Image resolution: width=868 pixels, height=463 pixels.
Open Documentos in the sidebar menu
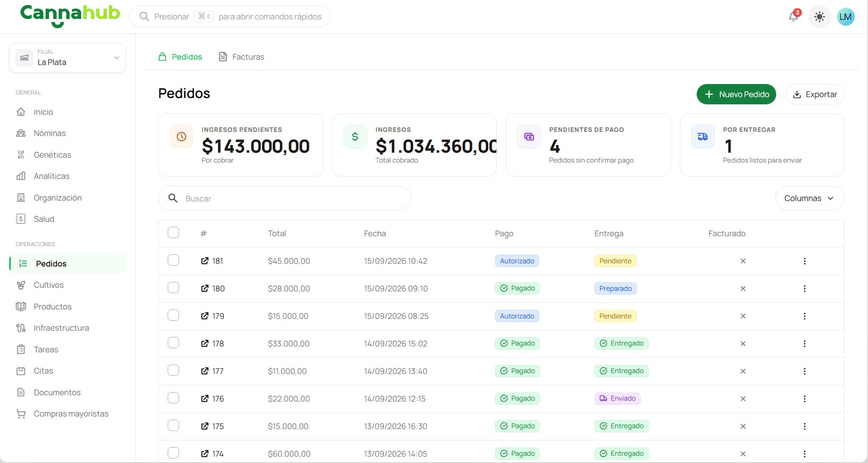(67, 393)
